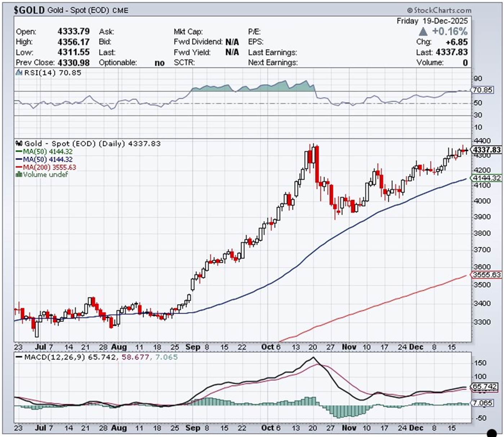504x437 pixels.
Task: Select the $GOLD ticker symbol heading
Action: pyautogui.click(x=29, y=10)
